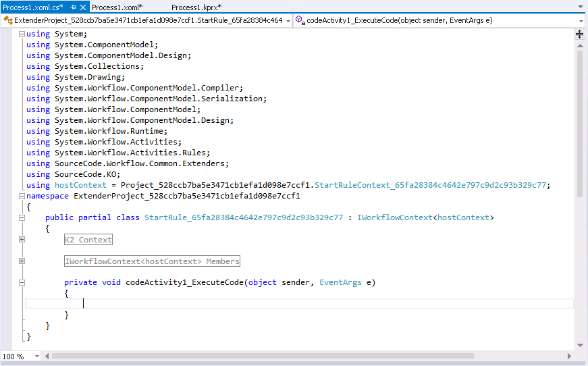The image size is (588, 366).
Task: Pin the Process1.xoml.cs* tab
Action: coord(73,7)
